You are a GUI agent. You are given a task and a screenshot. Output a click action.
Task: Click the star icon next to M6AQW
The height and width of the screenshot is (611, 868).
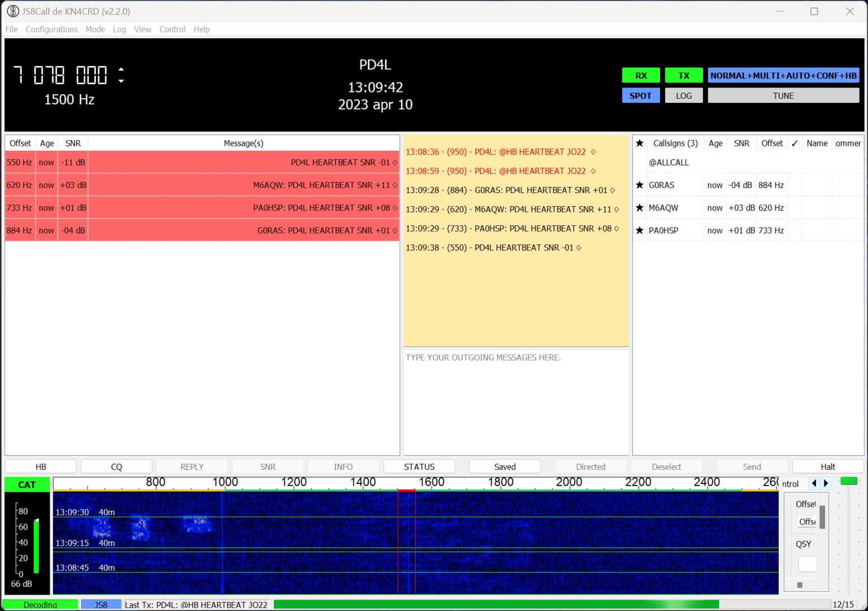coord(640,208)
